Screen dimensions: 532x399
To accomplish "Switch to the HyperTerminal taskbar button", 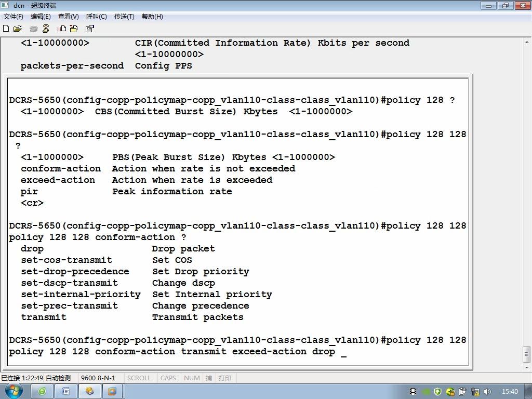I will (89, 392).
